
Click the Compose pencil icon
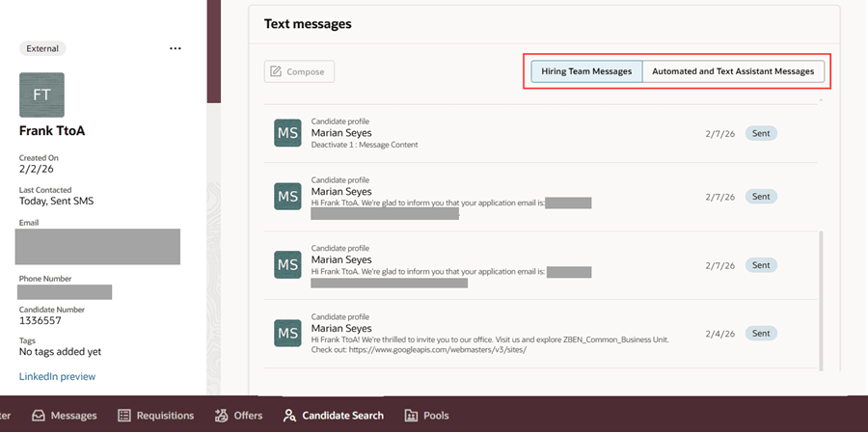point(276,71)
